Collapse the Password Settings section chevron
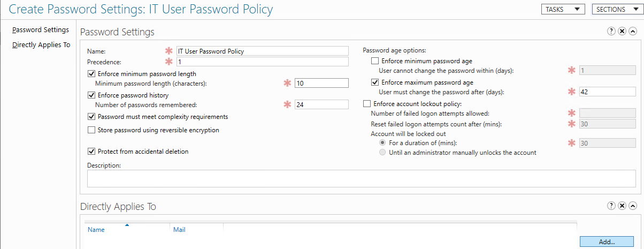 633,32
